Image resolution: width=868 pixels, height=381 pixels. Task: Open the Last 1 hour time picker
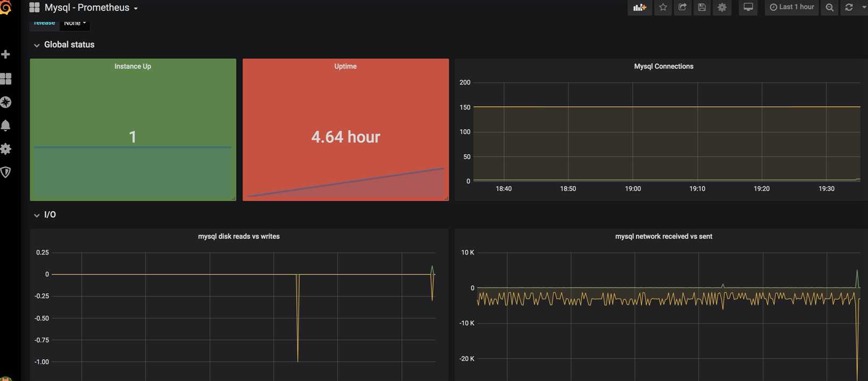pyautogui.click(x=792, y=7)
